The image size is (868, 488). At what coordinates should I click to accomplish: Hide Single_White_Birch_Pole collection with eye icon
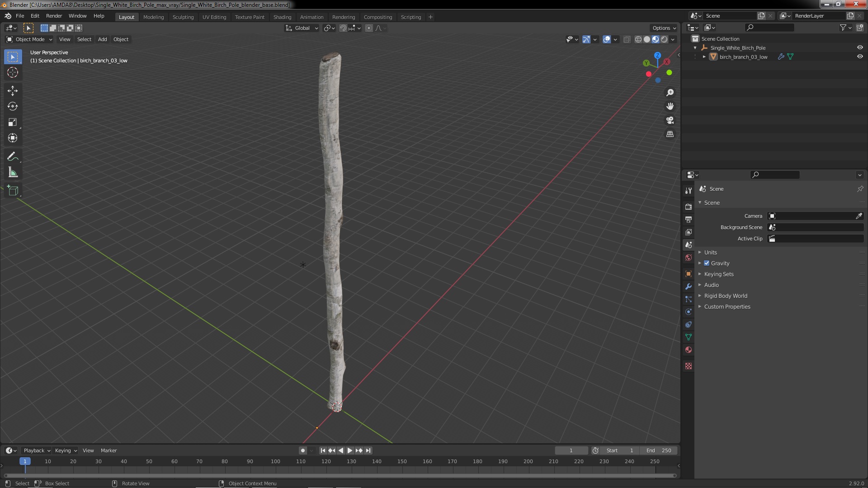coord(860,47)
